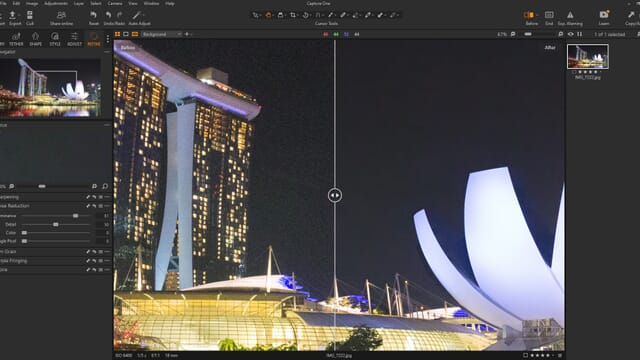640x360 pixels.
Task: Open tool tabs three-dot options menu
Action: [108, 39]
